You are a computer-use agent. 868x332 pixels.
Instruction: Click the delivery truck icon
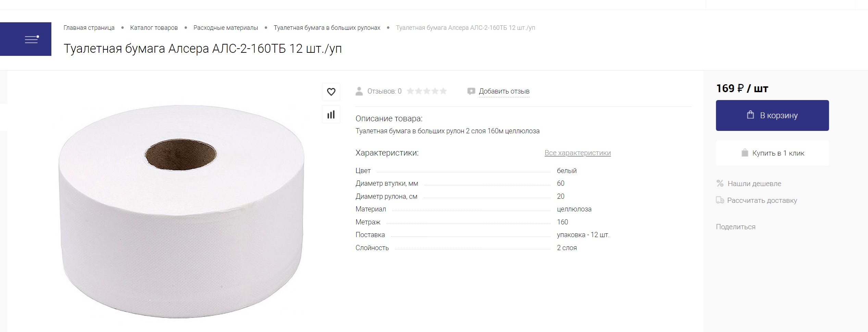point(720,200)
